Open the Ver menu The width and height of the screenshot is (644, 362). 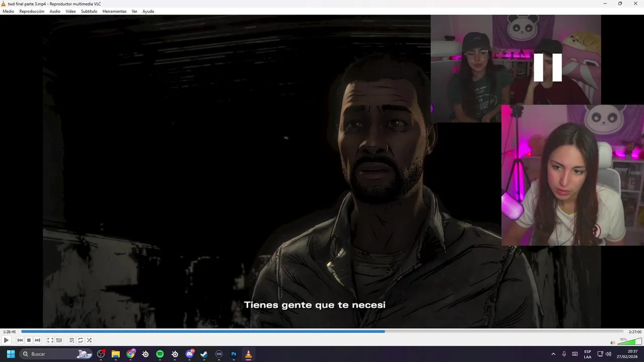134,11
